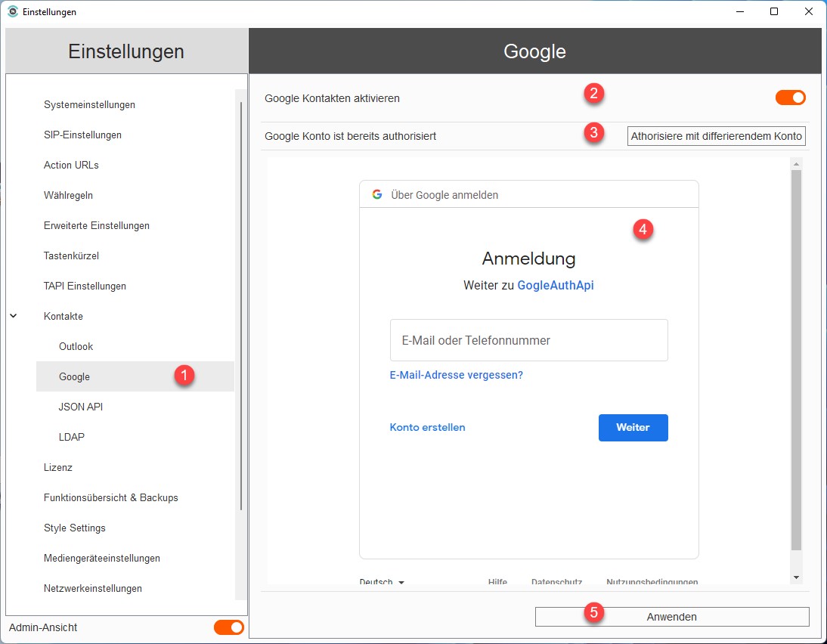Click the Einstellungen app icon in title bar
The height and width of the screenshot is (644, 827).
coord(13,11)
